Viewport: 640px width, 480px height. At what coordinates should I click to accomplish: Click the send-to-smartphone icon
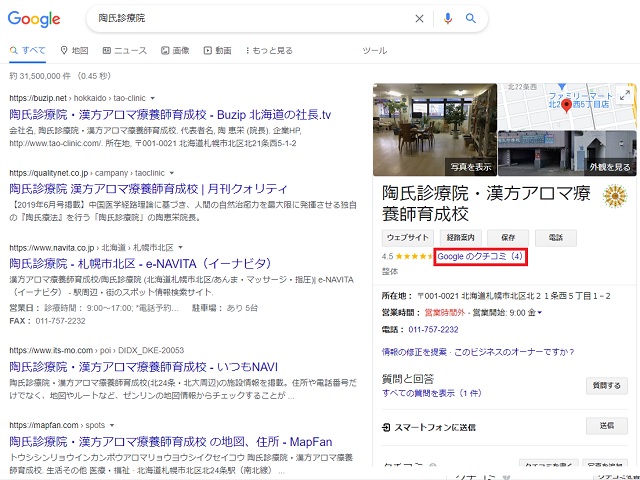(386, 427)
